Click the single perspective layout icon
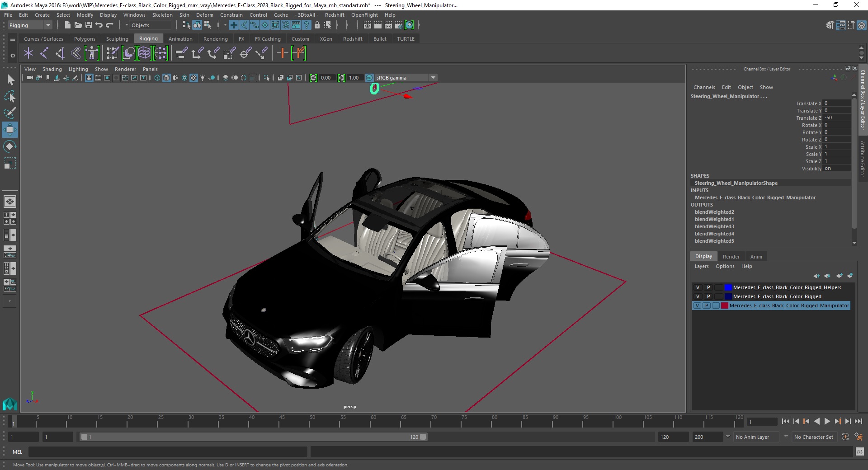 pos(10,202)
